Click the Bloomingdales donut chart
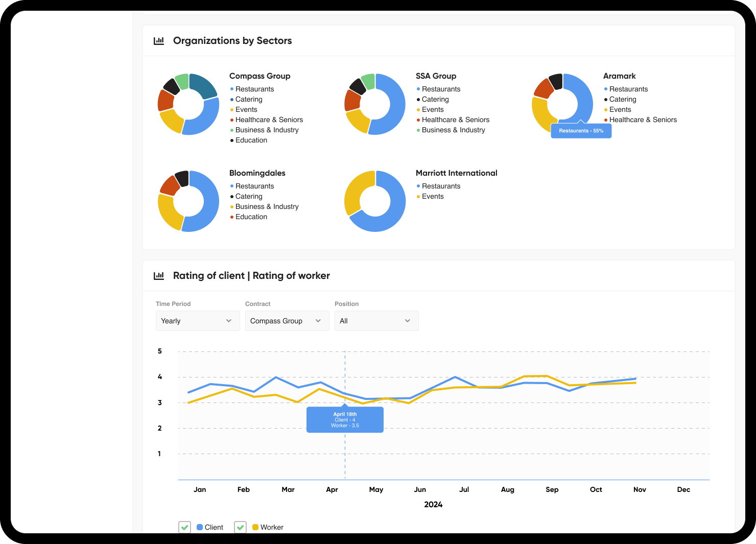This screenshot has width=756, height=544. click(x=188, y=201)
